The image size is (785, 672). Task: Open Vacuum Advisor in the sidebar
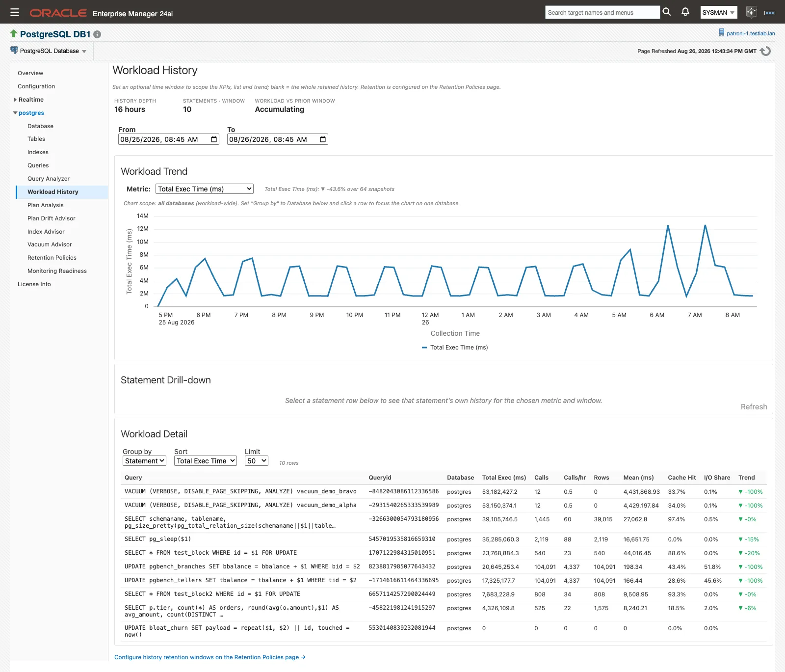pos(50,244)
